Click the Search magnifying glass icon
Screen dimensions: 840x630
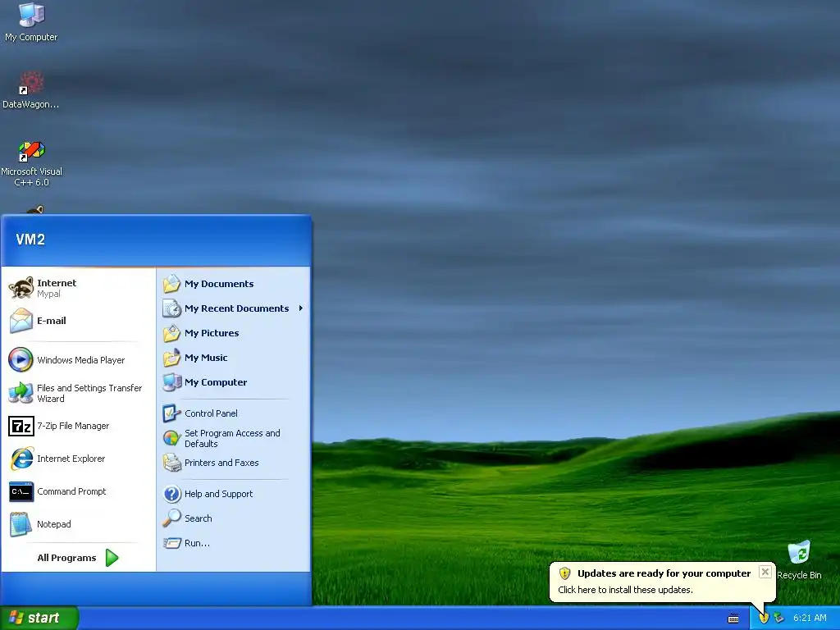pos(172,518)
